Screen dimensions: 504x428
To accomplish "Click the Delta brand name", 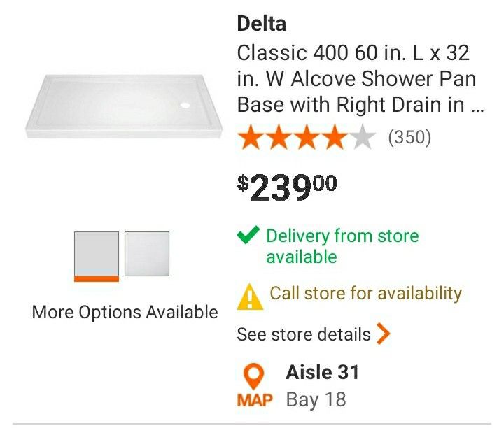I will [262, 24].
